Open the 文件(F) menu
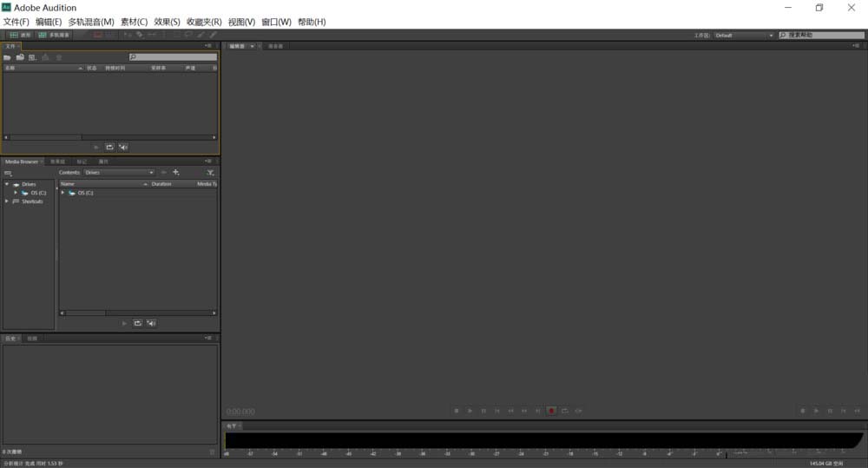Viewport: 868px width, 468px height. 16,22
